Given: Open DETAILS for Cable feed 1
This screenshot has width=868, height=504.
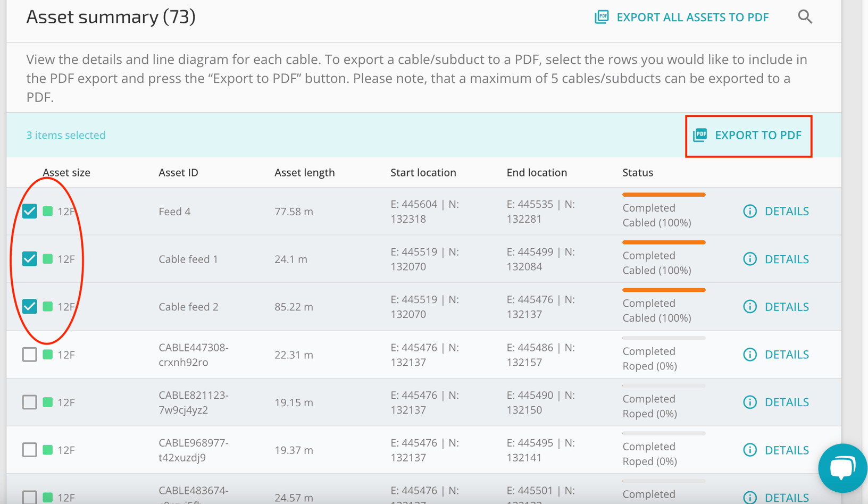Looking at the screenshot, I should pos(787,259).
